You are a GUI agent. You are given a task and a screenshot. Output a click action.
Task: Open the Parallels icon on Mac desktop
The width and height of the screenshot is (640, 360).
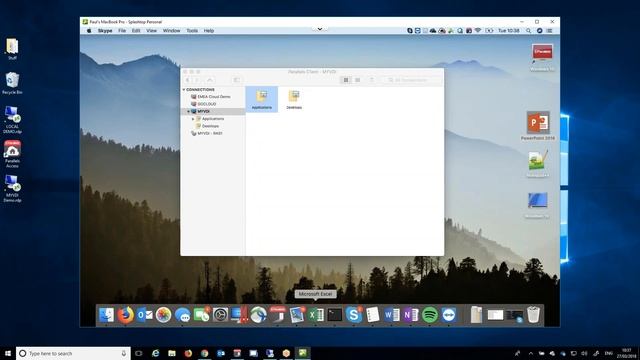pyautogui.click(x=542, y=57)
